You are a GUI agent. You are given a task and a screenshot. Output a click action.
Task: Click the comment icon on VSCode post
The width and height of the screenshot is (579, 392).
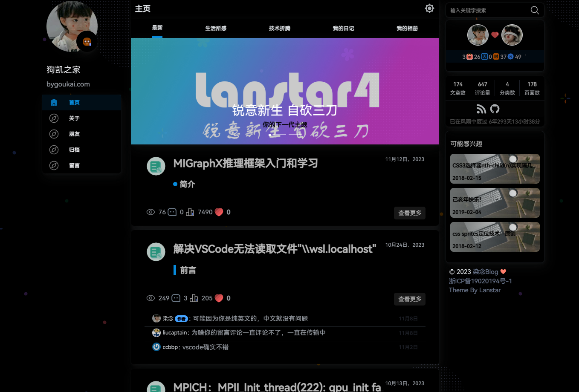[x=176, y=298]
